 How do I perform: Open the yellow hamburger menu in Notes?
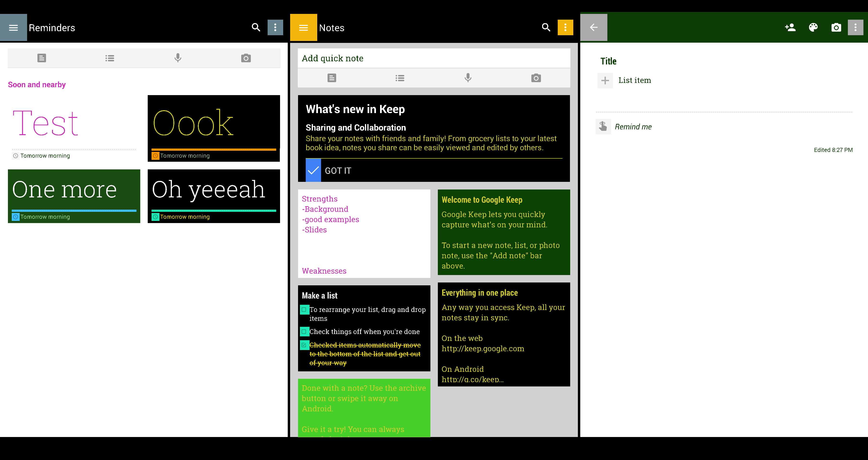click(304, 28)
